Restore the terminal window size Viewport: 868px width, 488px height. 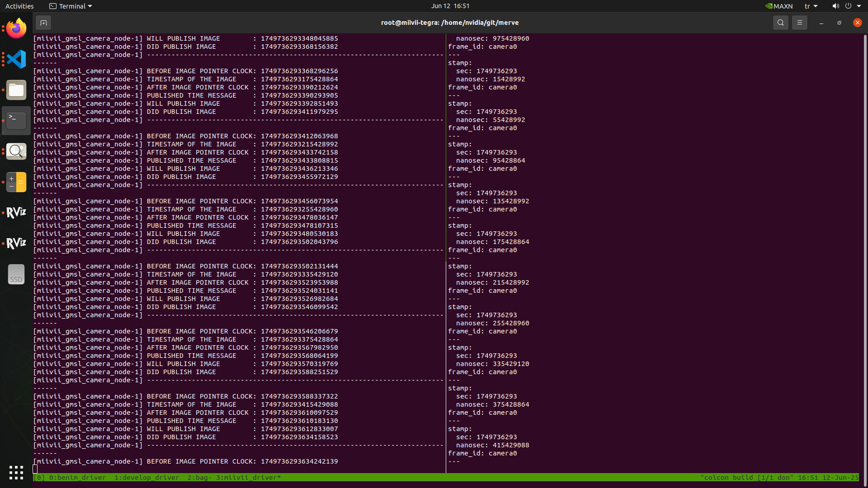839,23
